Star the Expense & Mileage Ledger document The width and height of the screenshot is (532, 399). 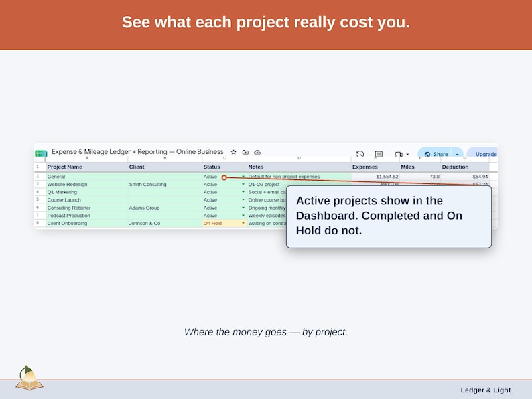pos(233,152)
